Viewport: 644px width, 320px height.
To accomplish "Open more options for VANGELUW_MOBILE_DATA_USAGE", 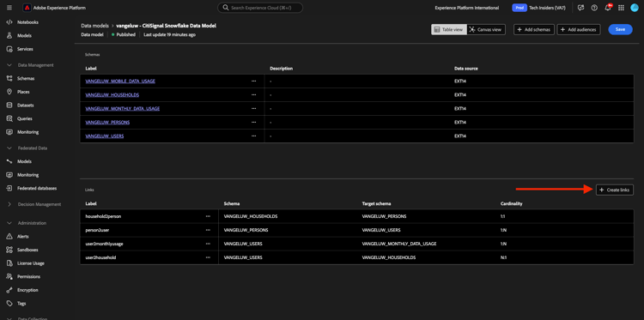I will (x=254, y=82).
